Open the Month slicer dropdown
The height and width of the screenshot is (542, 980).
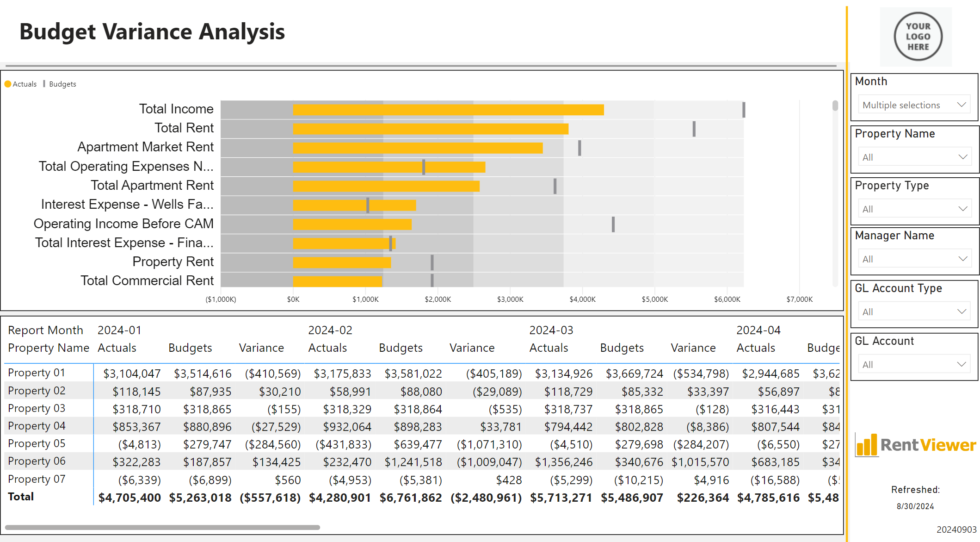tap(962, 105)
